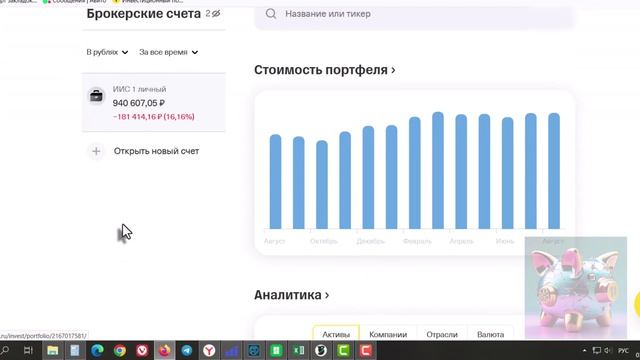Click the piggy bank picture-in-picture overlay
The height and width of the screenshot is (360, 640).
pyautogui.click(x=576, y=288)
